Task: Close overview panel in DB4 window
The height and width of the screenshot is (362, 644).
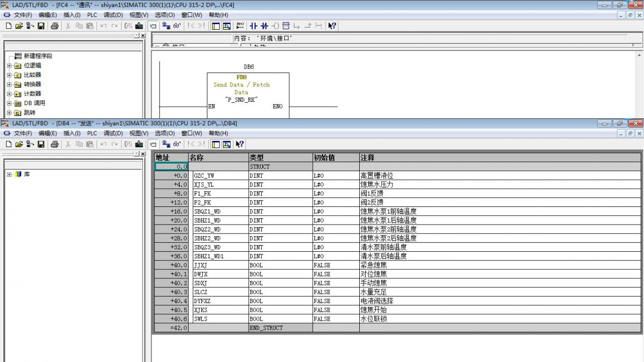Action: [x=143, y=154]
